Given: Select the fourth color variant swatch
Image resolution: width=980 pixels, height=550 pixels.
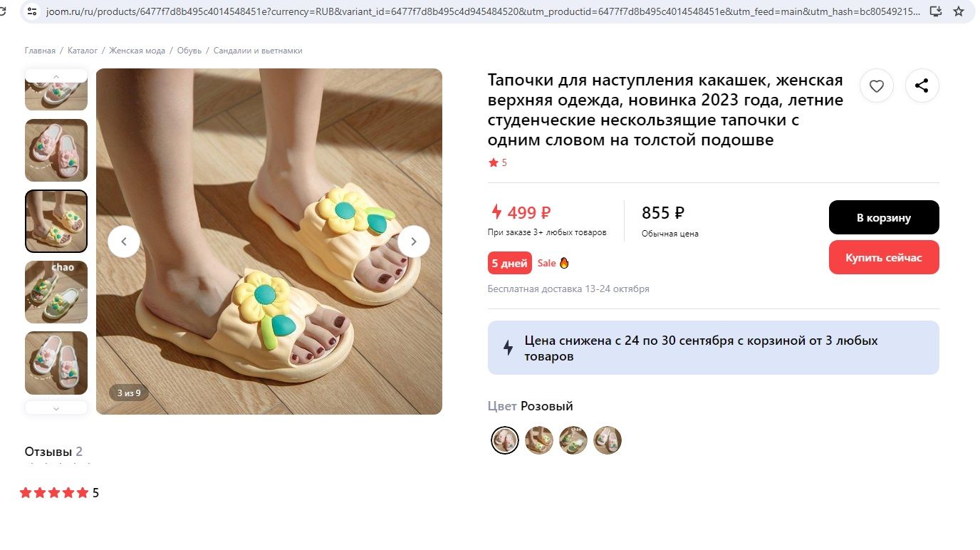Looking at the screenshot, I should click(607, 440).
